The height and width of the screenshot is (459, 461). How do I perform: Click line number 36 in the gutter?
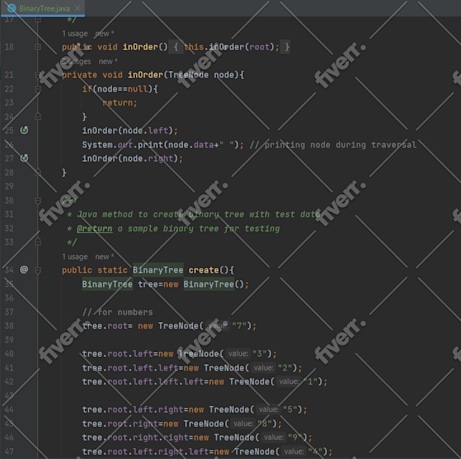tap(9, 298)
